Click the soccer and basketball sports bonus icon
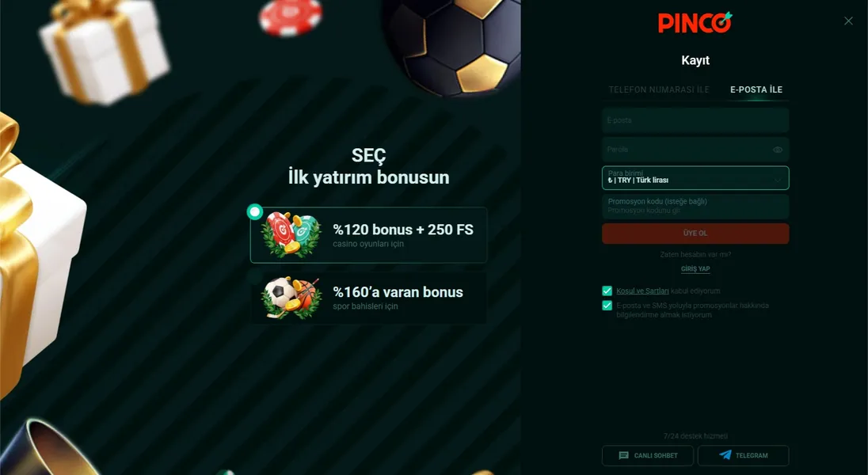Image resolution: width=868 pixels, height=475 pixels. [291, 298]
